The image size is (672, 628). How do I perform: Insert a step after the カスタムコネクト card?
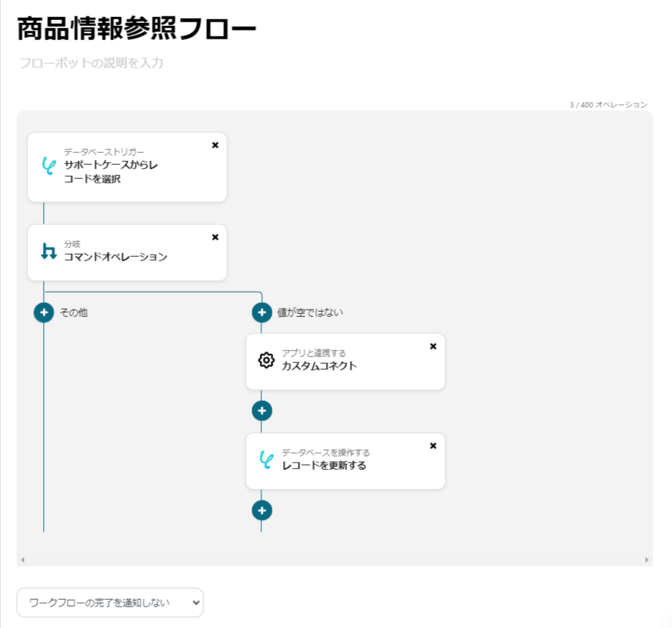tap(262, 411)
